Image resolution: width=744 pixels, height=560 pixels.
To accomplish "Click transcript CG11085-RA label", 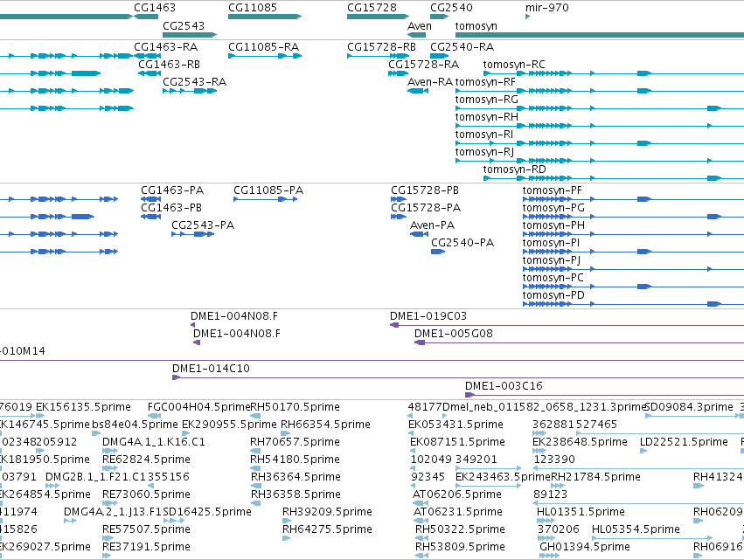I will click(x=264, y=47).
